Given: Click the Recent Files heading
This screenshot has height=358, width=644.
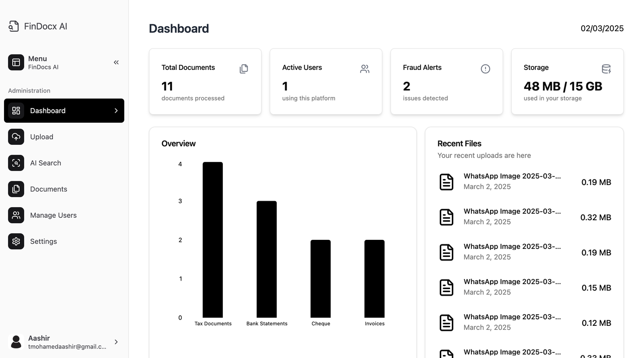Looking at the screenshot, I should click(x=459, y=143).
